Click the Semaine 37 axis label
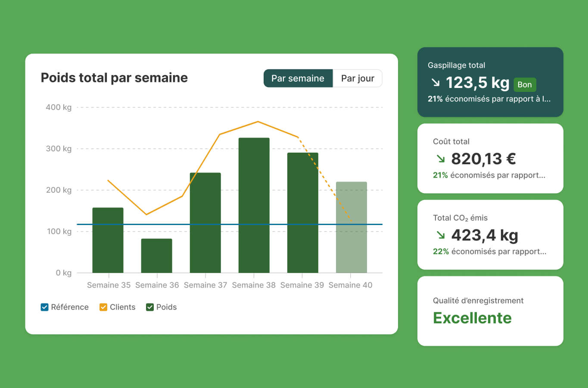The height and width of the screenshot is (388, 588). pyautogui.click(x=205, y=285)
